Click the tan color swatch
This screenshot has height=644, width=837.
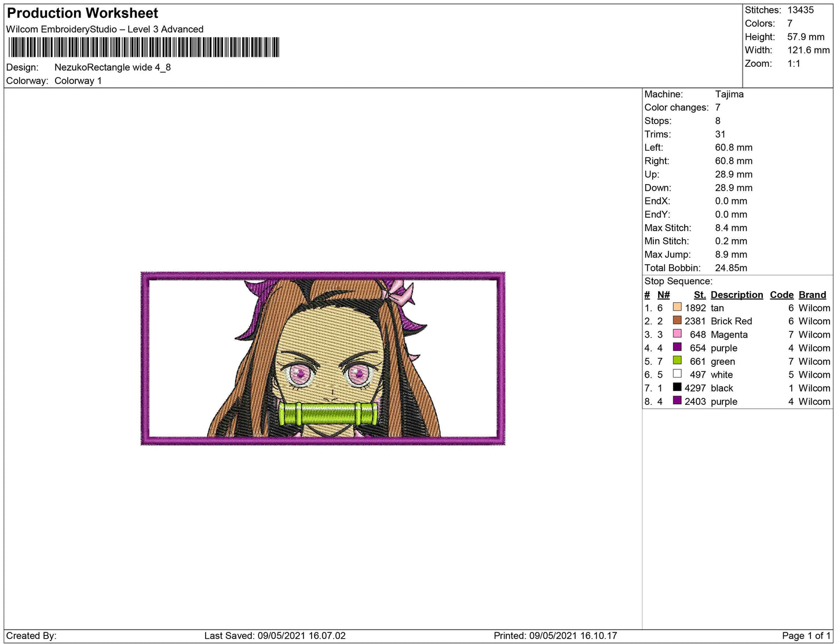click(x=677, y=307)
